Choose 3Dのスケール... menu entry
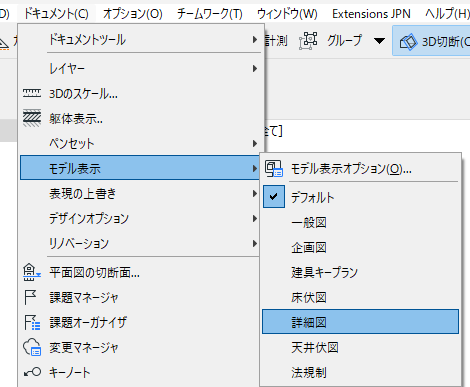The height and width of the screenshot is (387, 470). tap(140, 94)
